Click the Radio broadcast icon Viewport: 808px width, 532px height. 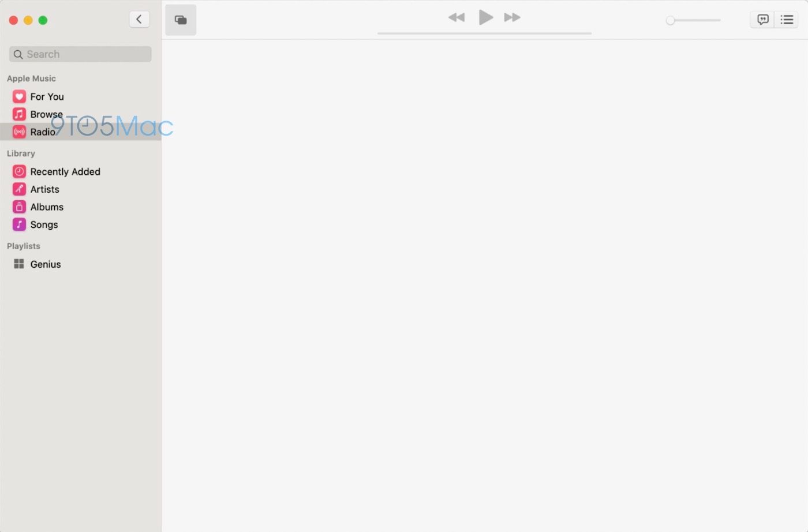[x=19, y=132]
